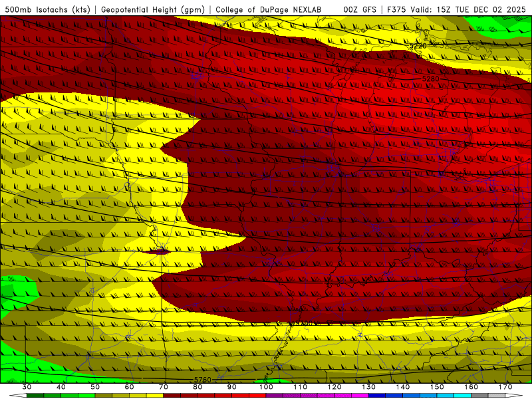Click the 100 value on the color scale

pos(266,387)
